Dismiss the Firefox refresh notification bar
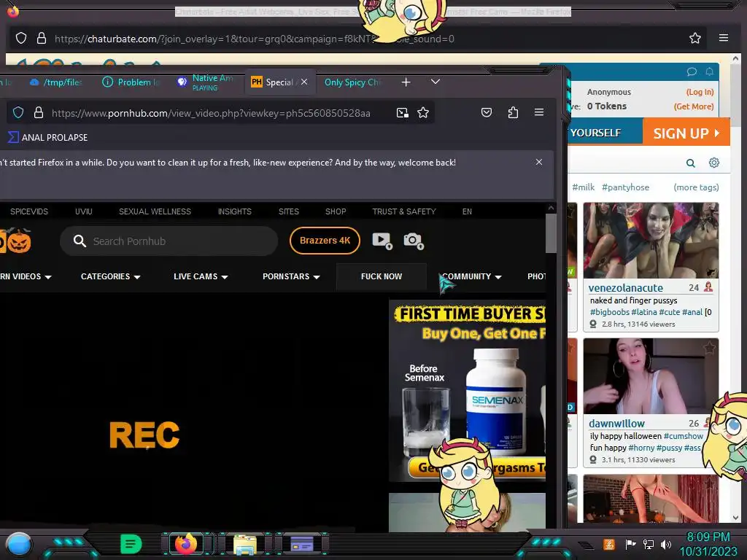Viewport: 747px width, 560px height. pos(539,162)
